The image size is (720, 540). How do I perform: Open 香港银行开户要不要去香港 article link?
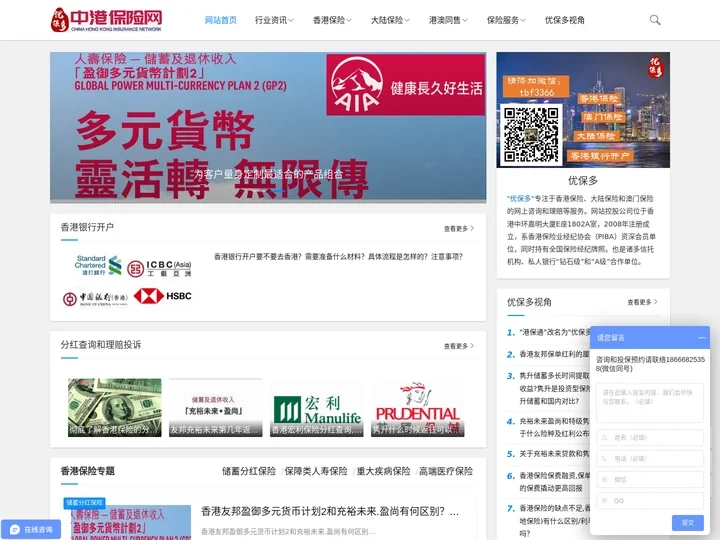338,257
